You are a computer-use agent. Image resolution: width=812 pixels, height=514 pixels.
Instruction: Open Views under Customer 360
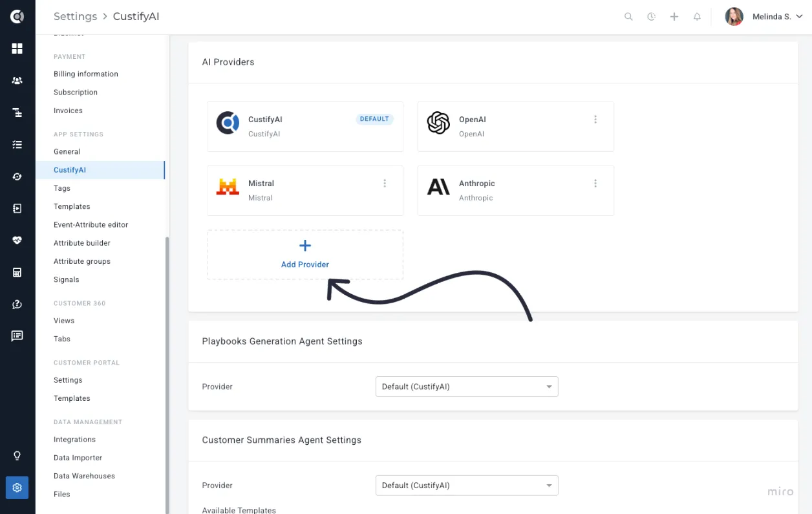[64, 321]
